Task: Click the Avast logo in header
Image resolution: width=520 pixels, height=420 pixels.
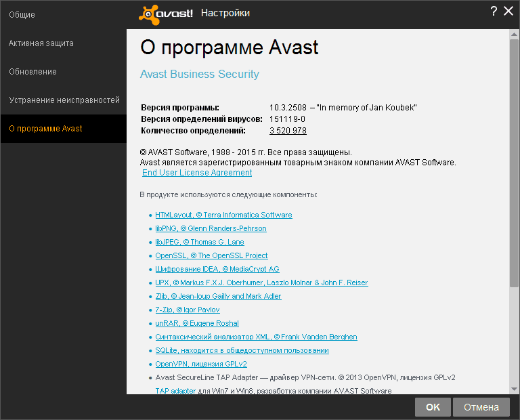Action: click(166, 14)
